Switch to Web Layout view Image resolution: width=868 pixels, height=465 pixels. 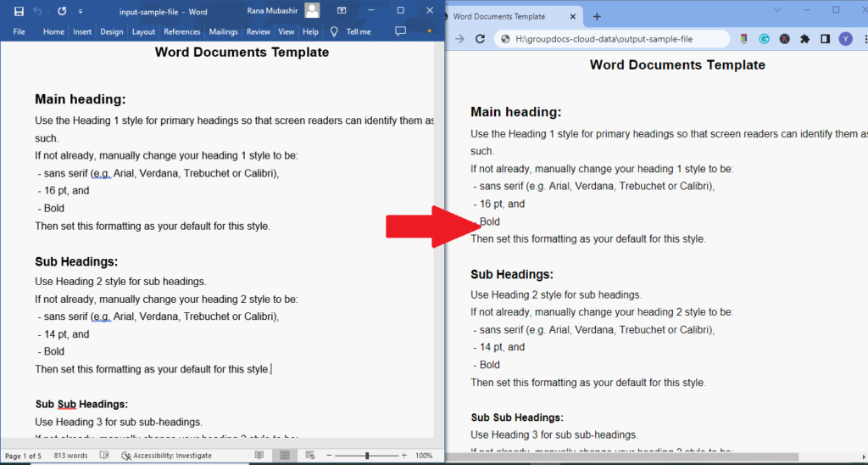coord(309,456)
